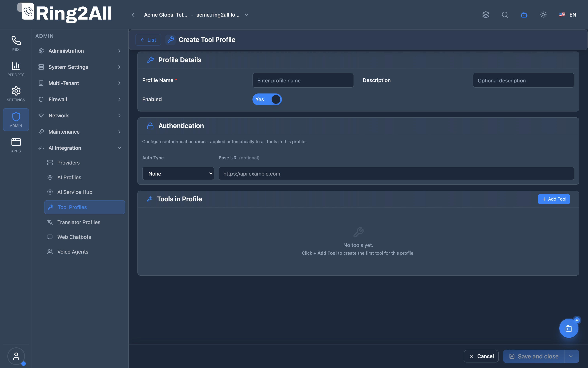Image resolution: width=588 pixels, height=368 pixels.
Task: Click the wrench icon beside Tools in Profile
Action: (x=150, y=199)
